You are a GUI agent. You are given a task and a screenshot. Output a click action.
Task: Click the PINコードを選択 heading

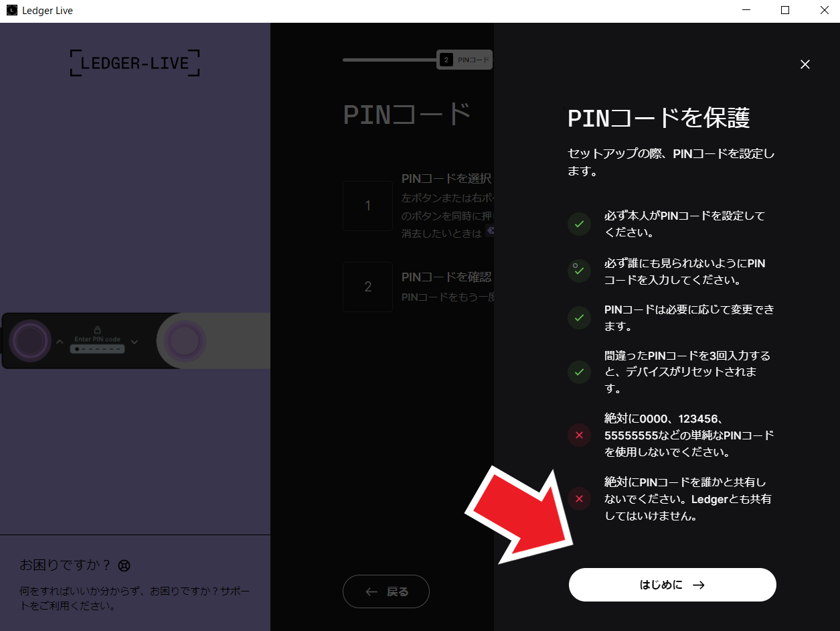[x=446, y=179]
